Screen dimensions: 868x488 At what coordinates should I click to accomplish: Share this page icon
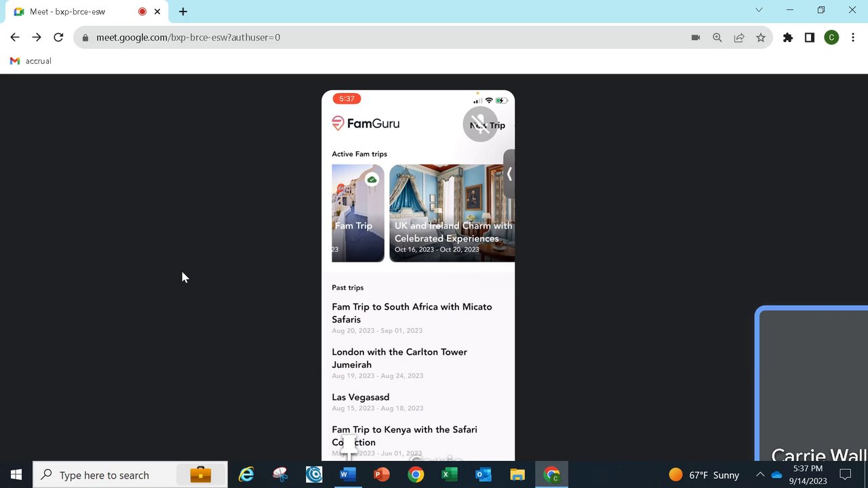pyautogui.click(x=739, y=38)
